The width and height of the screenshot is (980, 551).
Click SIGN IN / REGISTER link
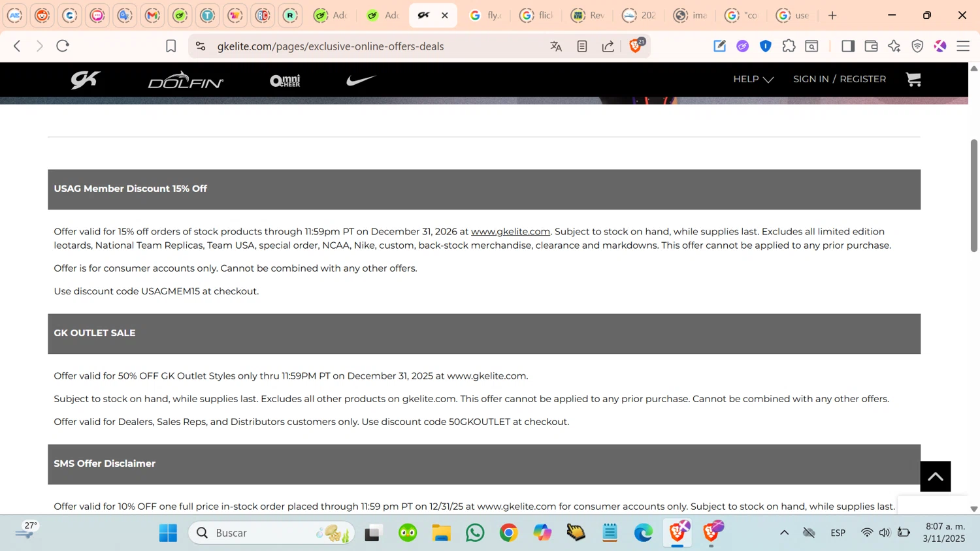click(840, 79)
